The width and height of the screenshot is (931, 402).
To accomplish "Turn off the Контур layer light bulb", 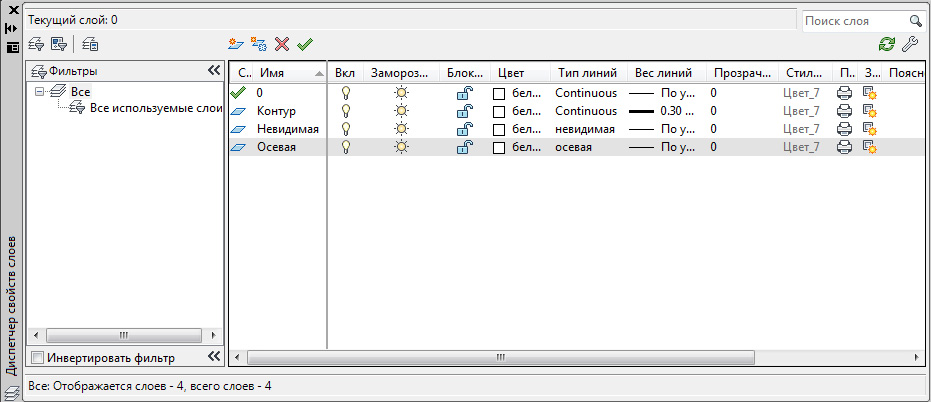I will (x=346, y=111).
